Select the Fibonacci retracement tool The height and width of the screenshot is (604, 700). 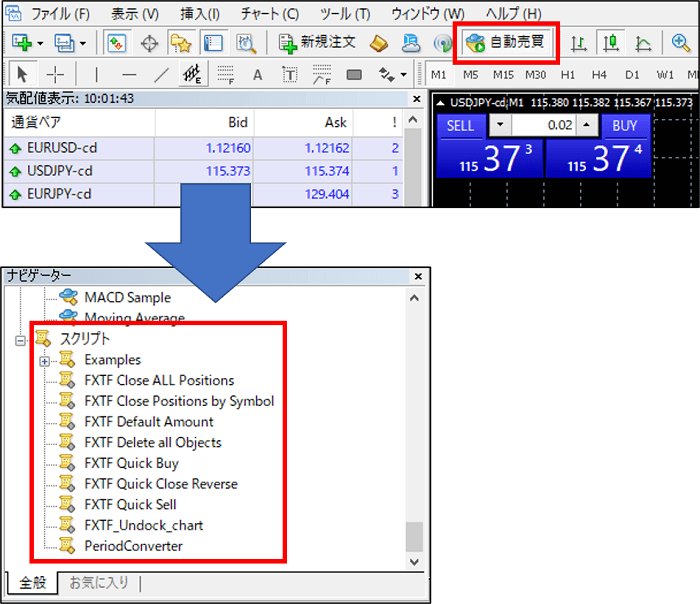pyautogui.click(x=226, y=75)
